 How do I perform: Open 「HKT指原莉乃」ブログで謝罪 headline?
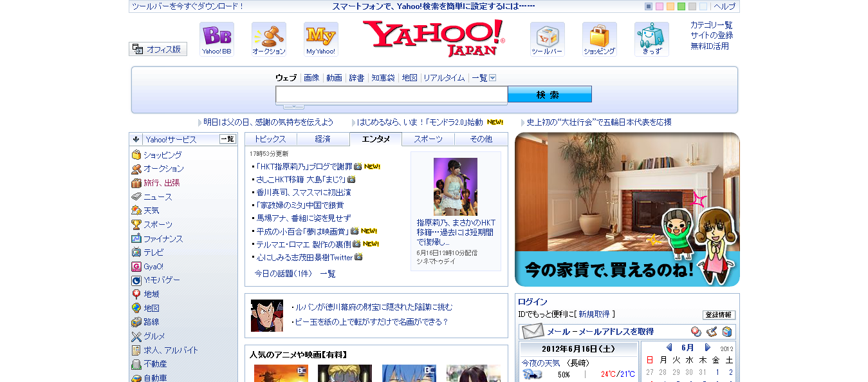(304, 167)
